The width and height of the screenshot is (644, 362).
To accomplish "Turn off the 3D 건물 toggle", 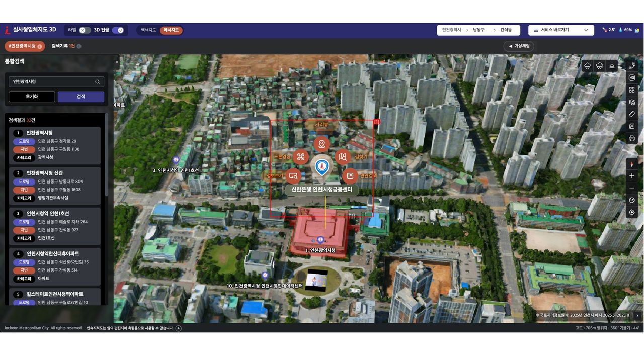I will pyautogui.click(x=118, y=30).
